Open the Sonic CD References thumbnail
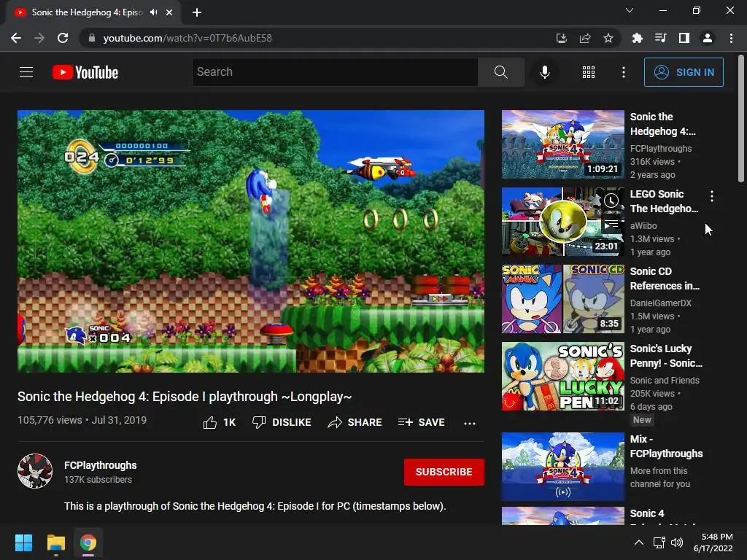The image size is (747, 560). (x=563, y=299)
